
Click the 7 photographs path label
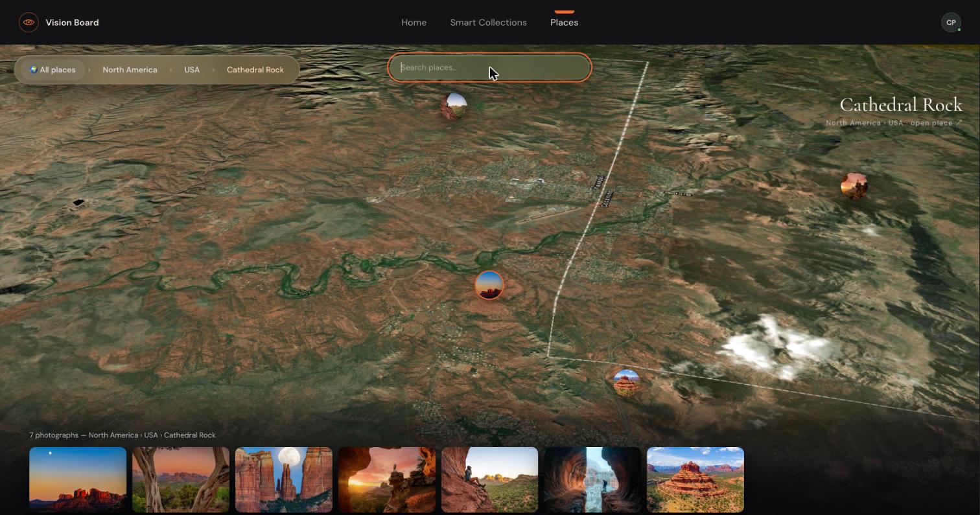[122, 435]
